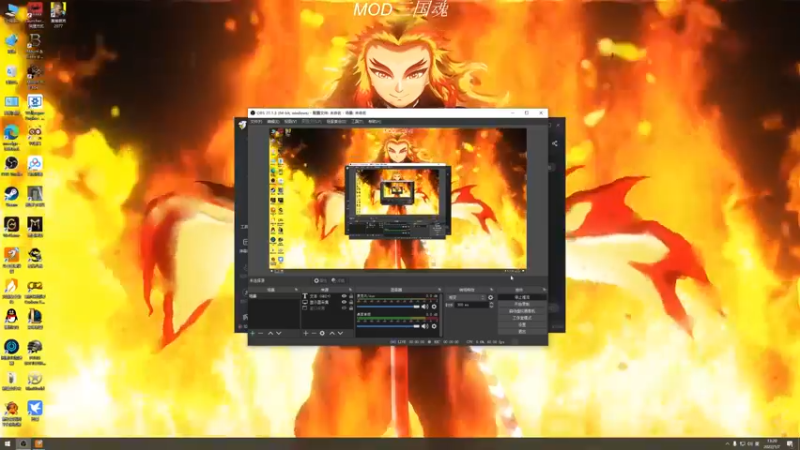Screen dimensions: 800x450
Task: Remove the selected source with the minus icon
Action: point(314,333)
